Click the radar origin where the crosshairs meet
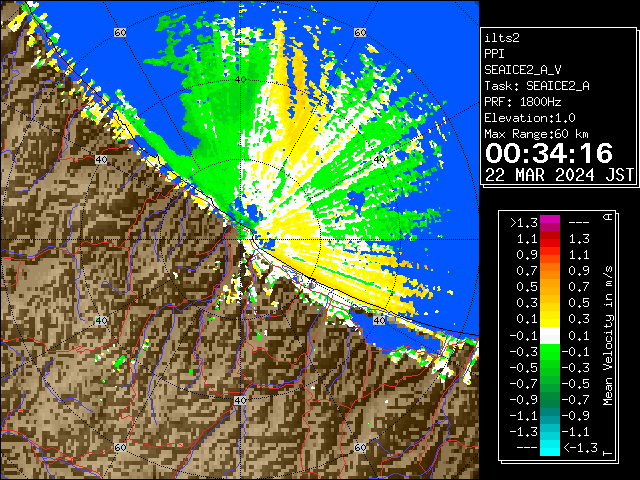Screen dimensions: 640x480 240,240
